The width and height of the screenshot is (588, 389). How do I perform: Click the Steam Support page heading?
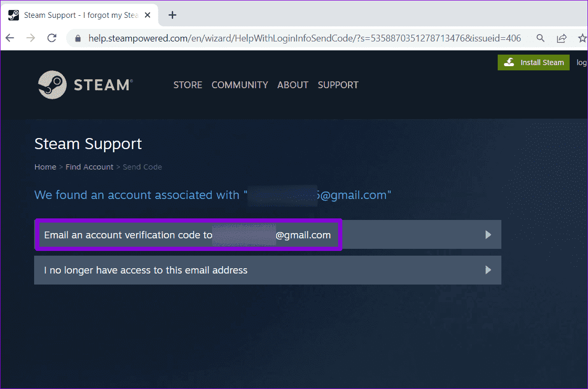(88, 144)
